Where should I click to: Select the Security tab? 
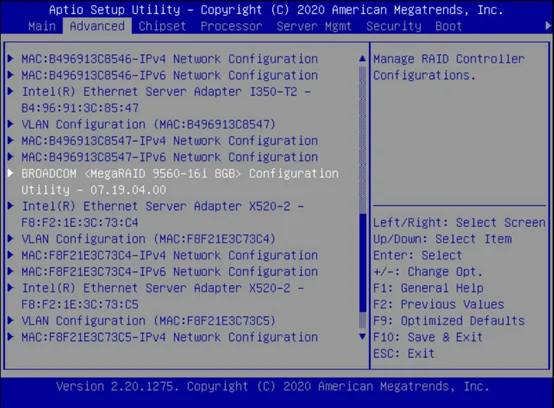pos(394,26)
